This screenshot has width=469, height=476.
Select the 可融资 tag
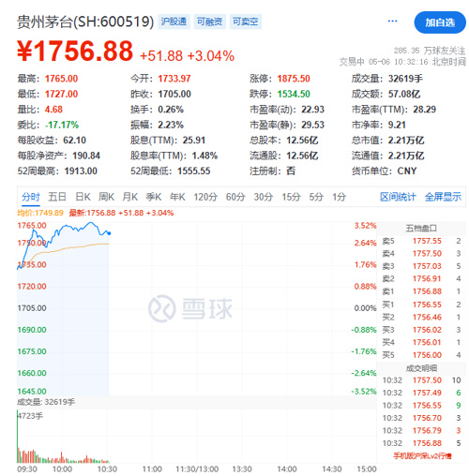coord(209,22)
